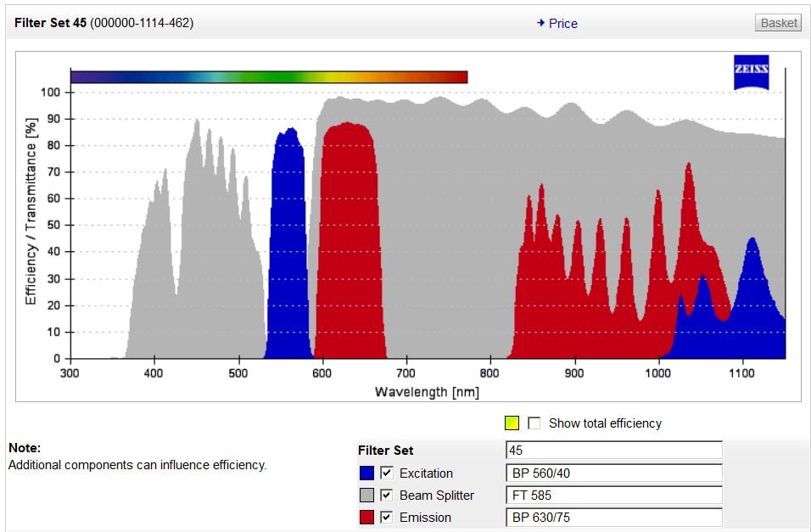The image size is (811, 532).
Task: Pick the gray Beam Splitter color swatch
Action: (x=366, y=495)
